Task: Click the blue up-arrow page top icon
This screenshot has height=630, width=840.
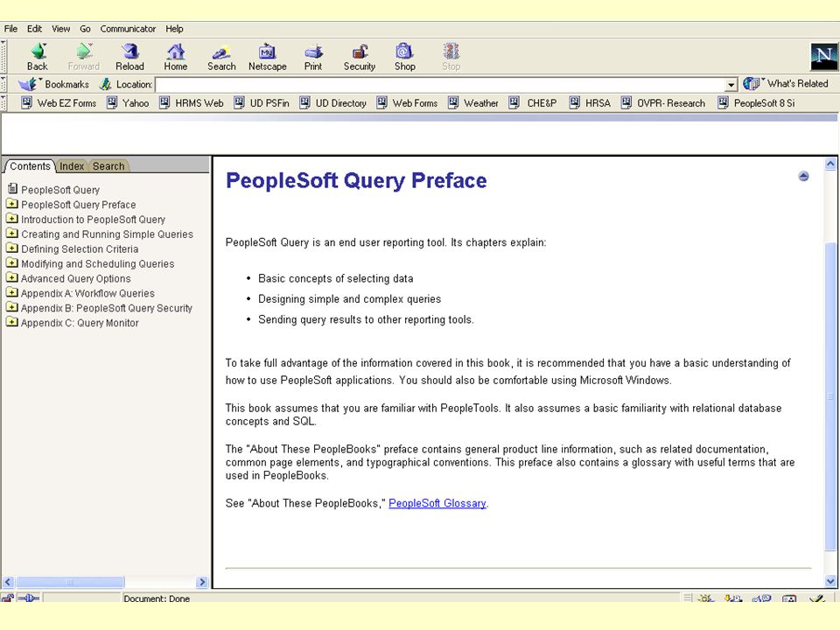Action: point(803,176)
